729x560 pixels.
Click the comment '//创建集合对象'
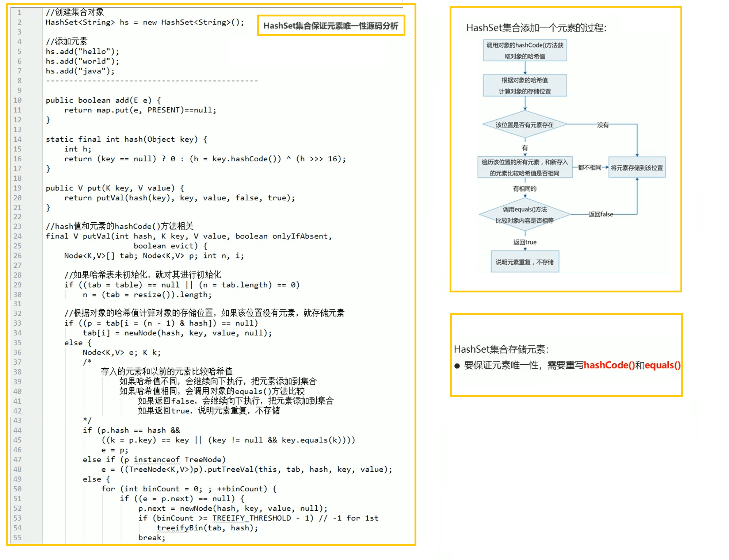(x=75, y=12)
